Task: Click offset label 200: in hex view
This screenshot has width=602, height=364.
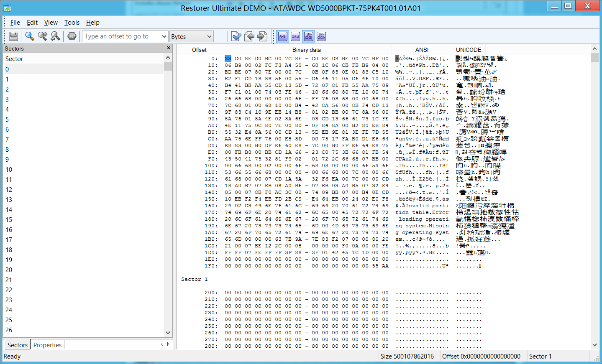Action: pyautogui.click(x=211, y=293)
